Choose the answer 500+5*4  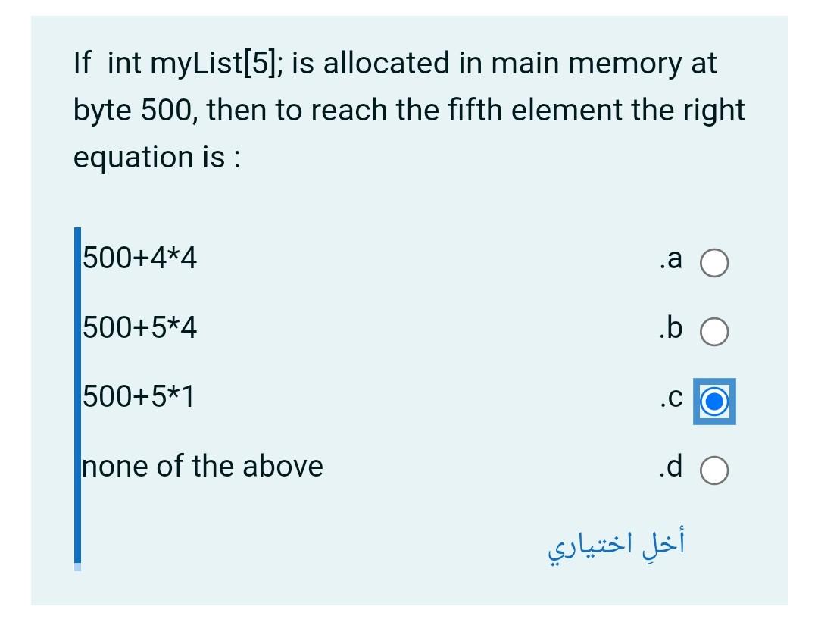(x=139, y=327)
